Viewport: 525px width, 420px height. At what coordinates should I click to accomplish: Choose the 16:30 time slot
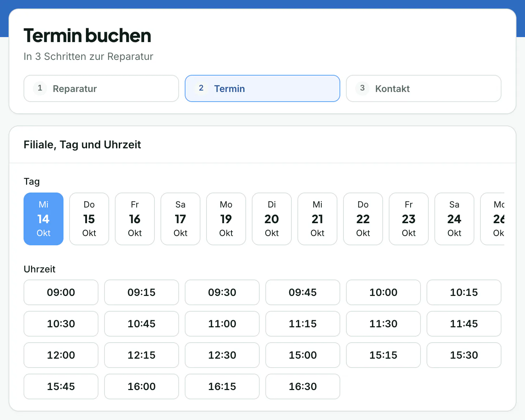(303, 386)
